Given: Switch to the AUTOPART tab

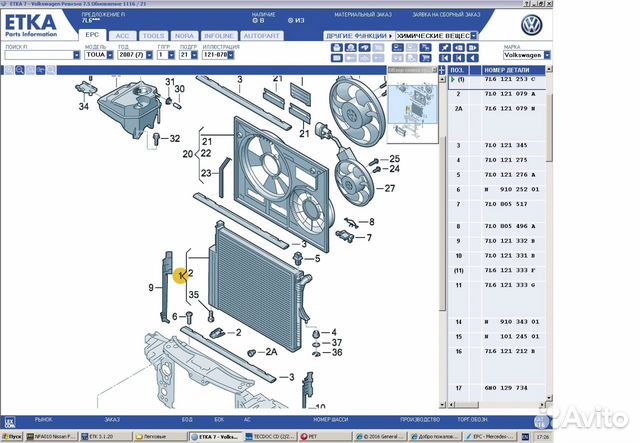Looking at the screenshot, I should pos(262,36).
